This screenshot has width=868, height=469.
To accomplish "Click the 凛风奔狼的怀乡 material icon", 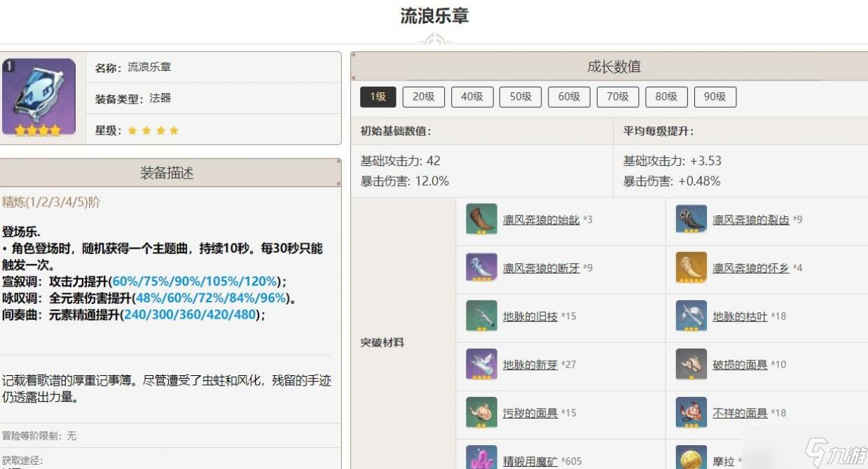I will (x=691, y=267).
